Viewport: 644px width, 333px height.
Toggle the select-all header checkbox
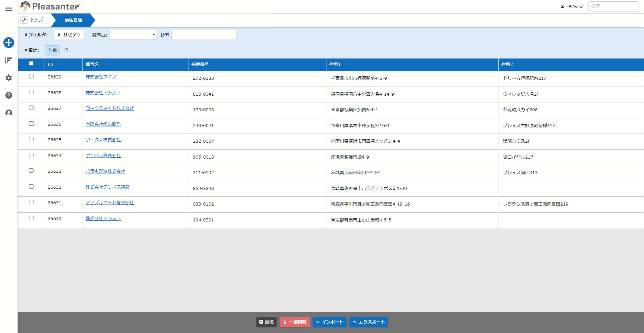31,63
